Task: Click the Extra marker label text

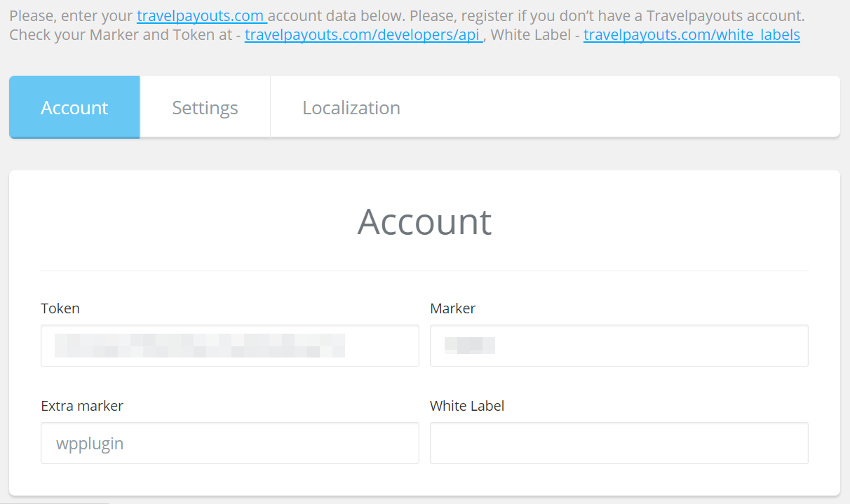Action: pyautogui.click(x=82, y=406)
